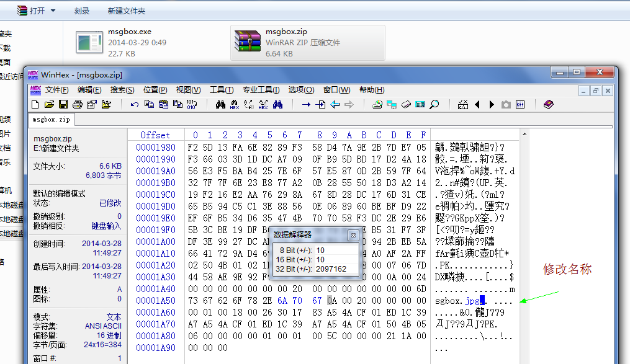
Task: Click the open-folder-with-up-arrow icon after Properties
Action: click(106, 105)
